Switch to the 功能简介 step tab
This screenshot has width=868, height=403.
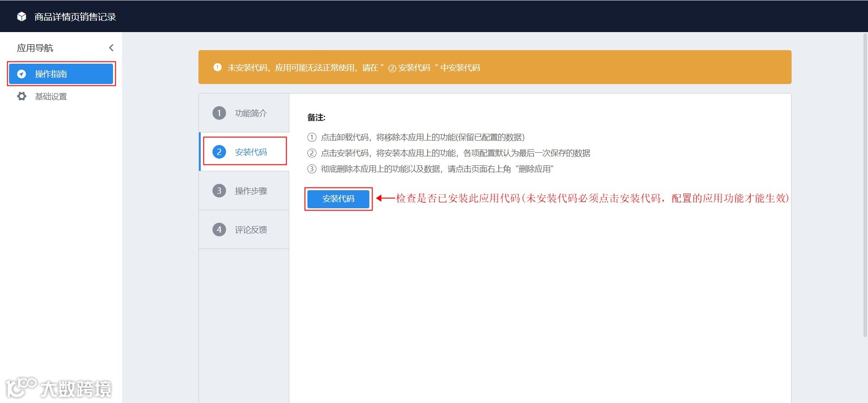[244, 113]
